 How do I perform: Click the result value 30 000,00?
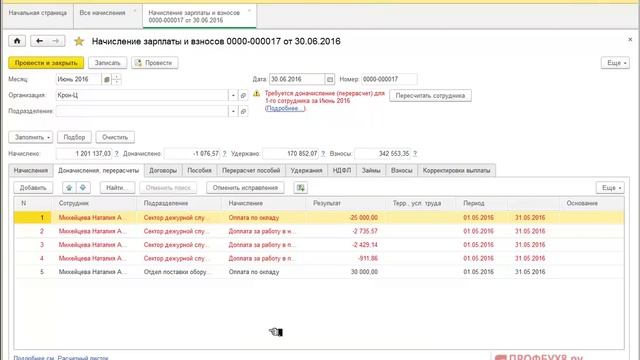pos(364,272)
